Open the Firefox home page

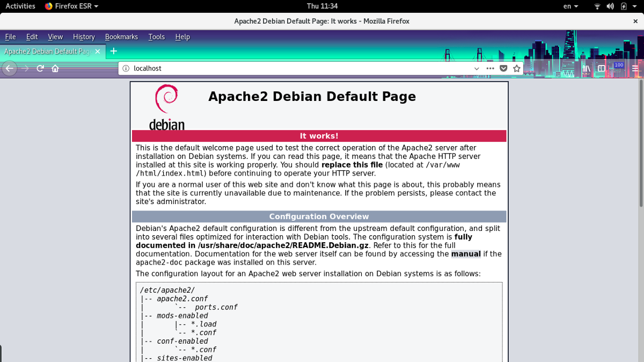(55, 68)
